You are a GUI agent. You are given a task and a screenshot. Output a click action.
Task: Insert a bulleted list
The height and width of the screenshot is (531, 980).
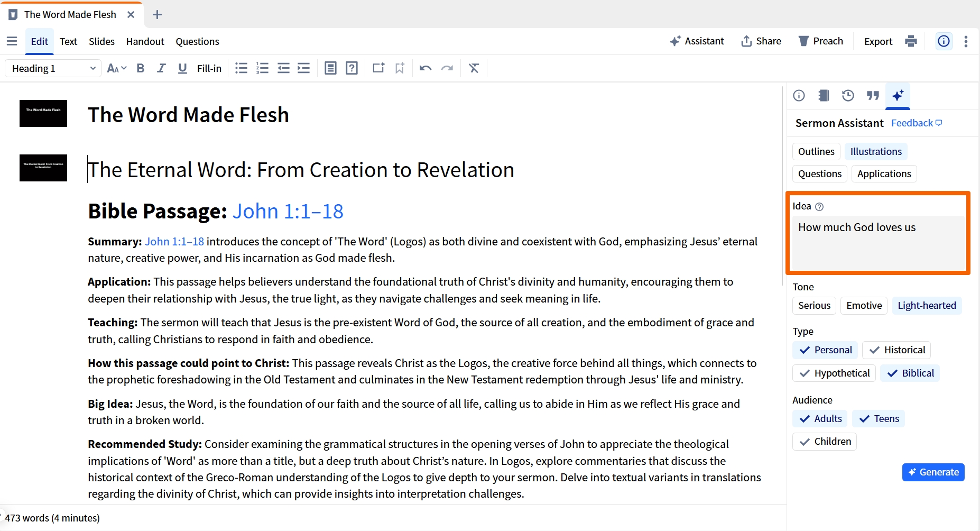[x=241, y=68]
